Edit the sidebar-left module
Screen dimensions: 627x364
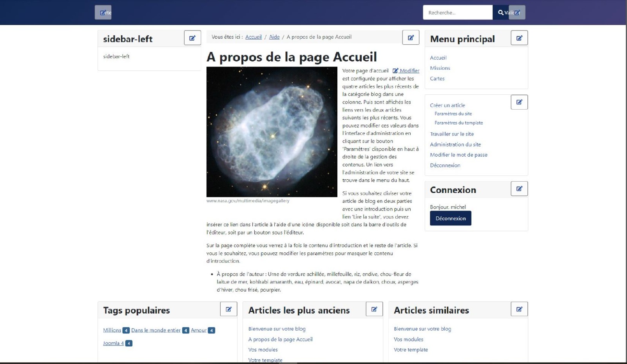(192, 38)
